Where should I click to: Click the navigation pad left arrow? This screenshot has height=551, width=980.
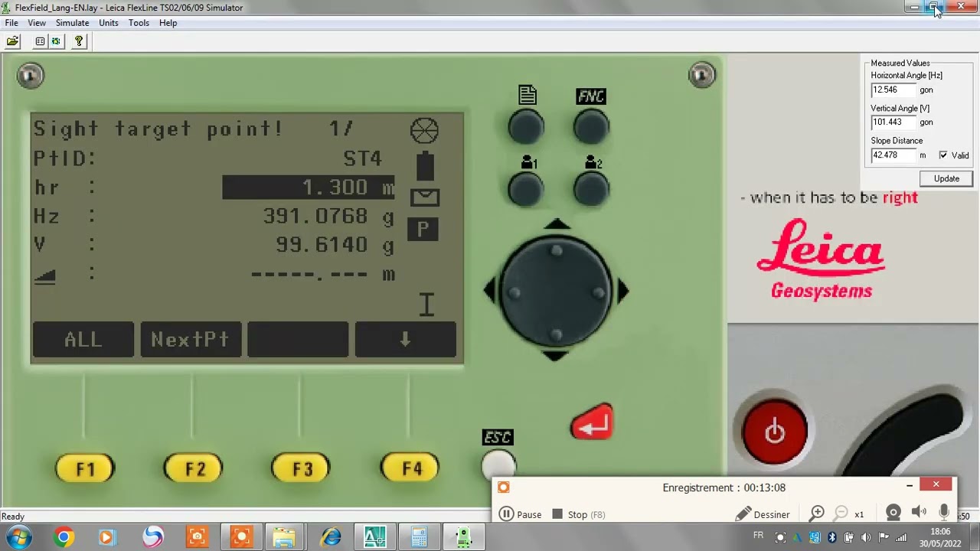[x=490, y=291]
